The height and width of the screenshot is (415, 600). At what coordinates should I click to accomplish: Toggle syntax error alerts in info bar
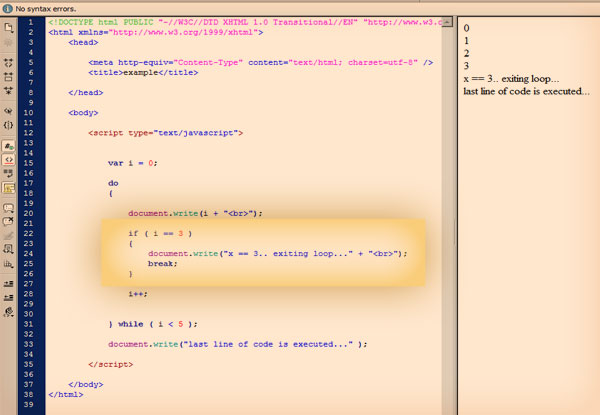[x=8, y=188]
